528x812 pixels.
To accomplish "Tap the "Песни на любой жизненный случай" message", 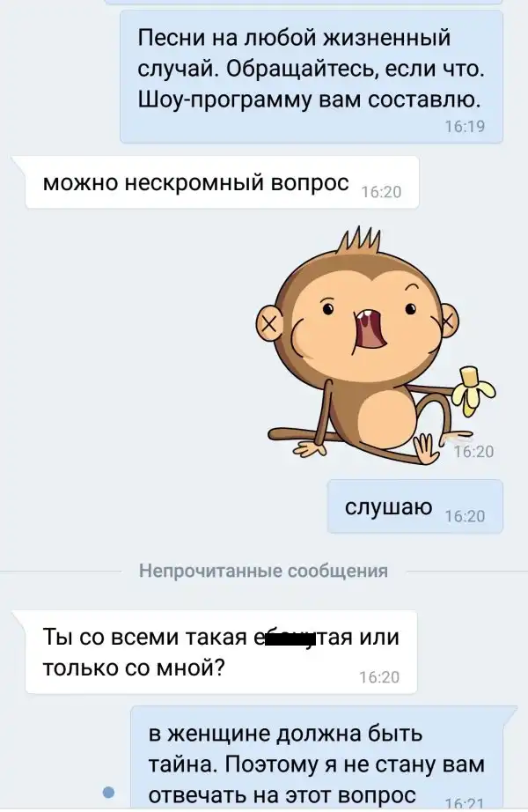I will click(x=312, y=77).
